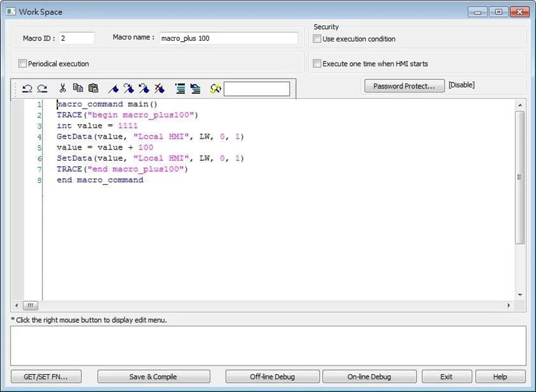This screenshot has width=536, height=392.
Task: Close the Work Space window
Action: (519, 12)
